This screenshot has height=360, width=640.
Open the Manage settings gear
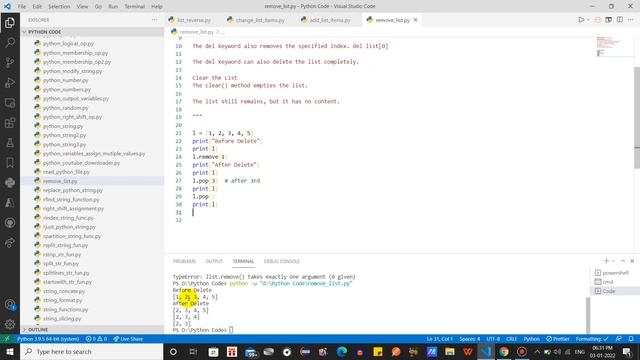click(10, 324)
